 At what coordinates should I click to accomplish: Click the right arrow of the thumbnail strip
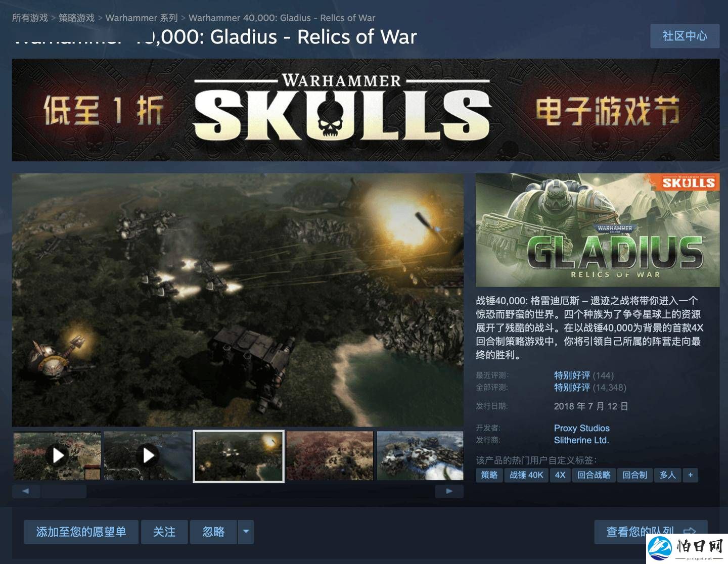click(449, 491)
